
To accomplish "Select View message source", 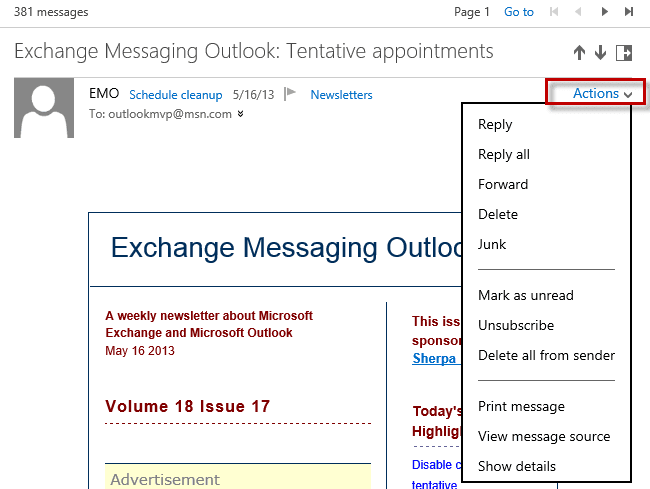I will [544, 436].
